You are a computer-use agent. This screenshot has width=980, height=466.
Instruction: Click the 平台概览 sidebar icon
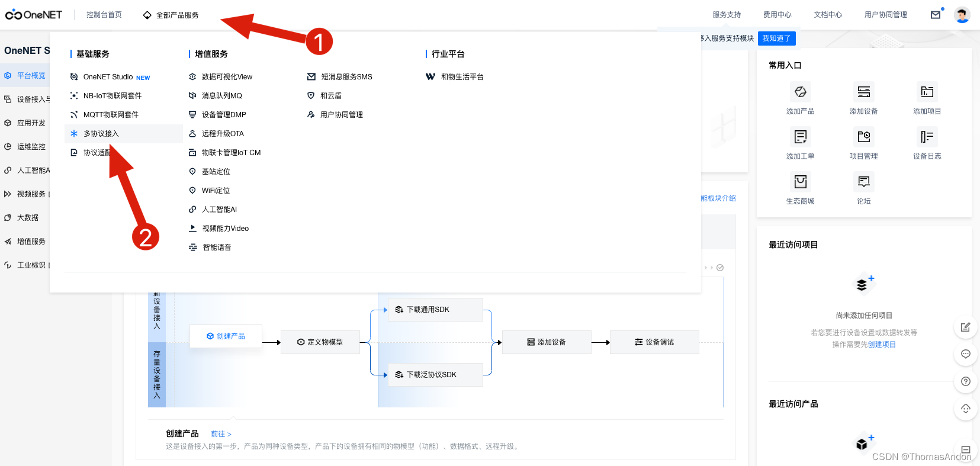(8, 76)
